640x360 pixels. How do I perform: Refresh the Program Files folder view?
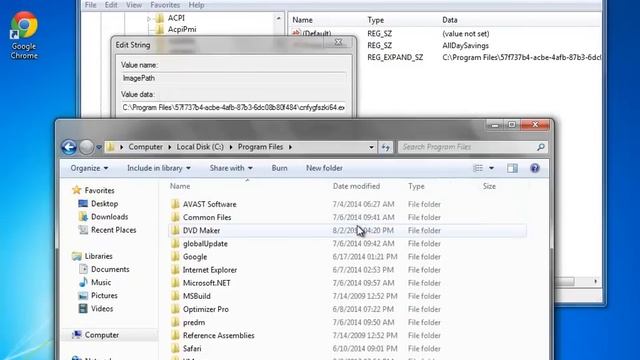coord(386,147)
